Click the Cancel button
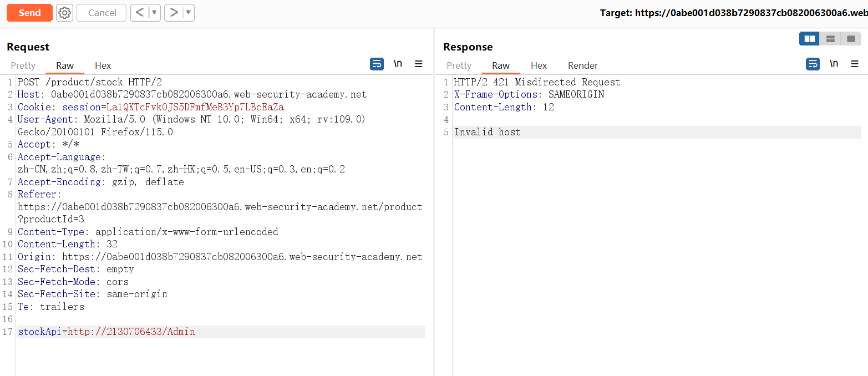Screen dimensions: 868x376 (102, 13)
